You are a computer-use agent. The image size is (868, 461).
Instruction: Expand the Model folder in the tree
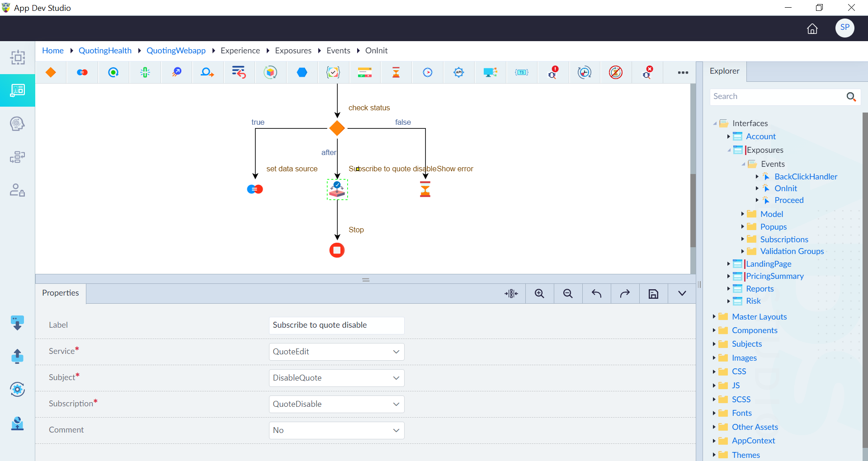coord(742,214)
